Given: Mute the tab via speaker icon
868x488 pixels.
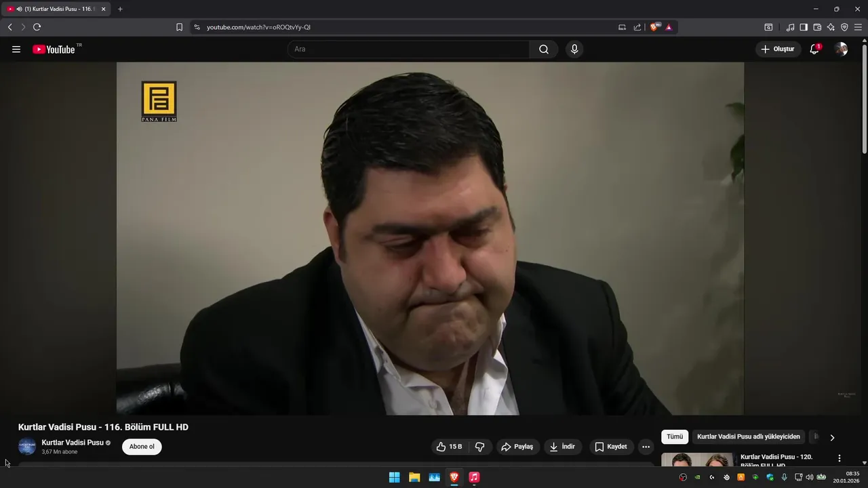Looking at the screenshot, I should 19,9.
